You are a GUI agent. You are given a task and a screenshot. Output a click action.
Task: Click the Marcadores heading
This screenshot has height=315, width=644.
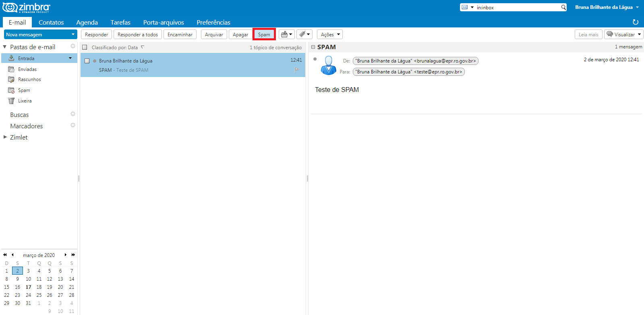coord(26,126)
